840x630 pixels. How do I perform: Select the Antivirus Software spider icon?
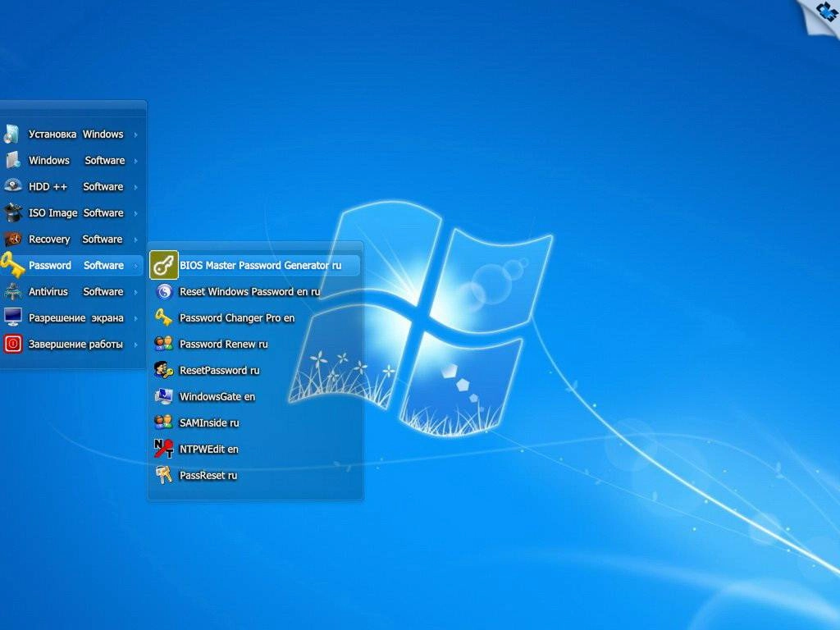[13, 291]
